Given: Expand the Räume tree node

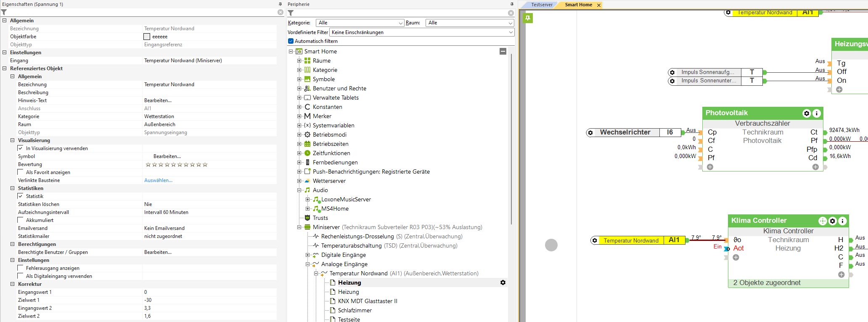Looking at the screenshot, I should click(299, 61).
